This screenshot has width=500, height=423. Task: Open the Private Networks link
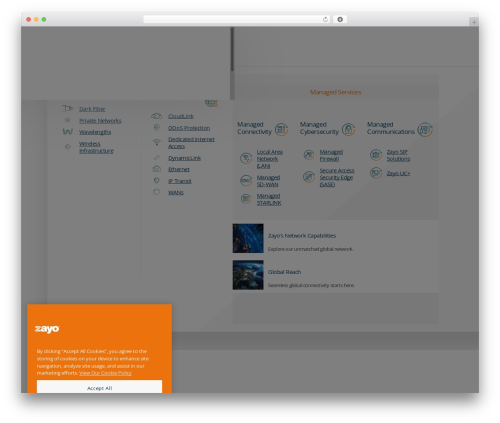click(x=100, y=120)
